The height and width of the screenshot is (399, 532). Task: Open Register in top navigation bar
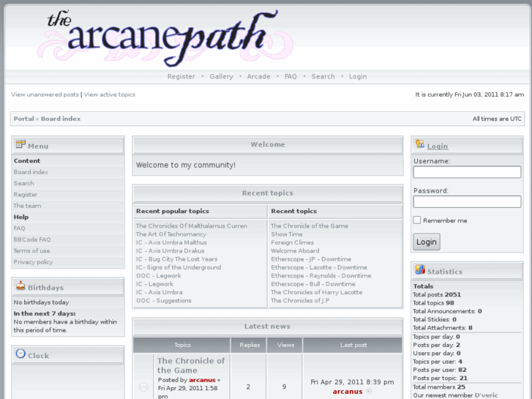181,76
